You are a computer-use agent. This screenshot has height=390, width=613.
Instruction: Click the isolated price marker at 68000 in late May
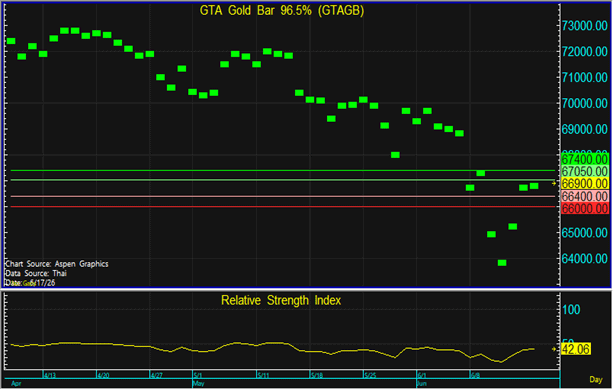click(x=395, y=155)
